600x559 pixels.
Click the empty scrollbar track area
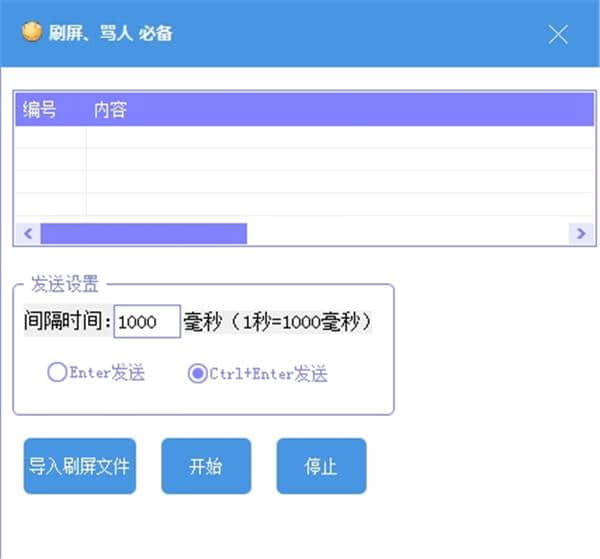click(x=405, y=233)
